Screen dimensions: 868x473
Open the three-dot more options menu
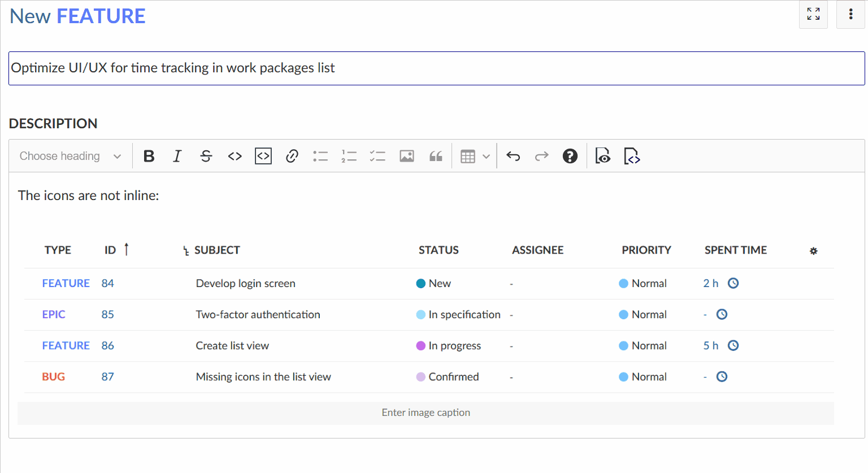pos(850,14)
